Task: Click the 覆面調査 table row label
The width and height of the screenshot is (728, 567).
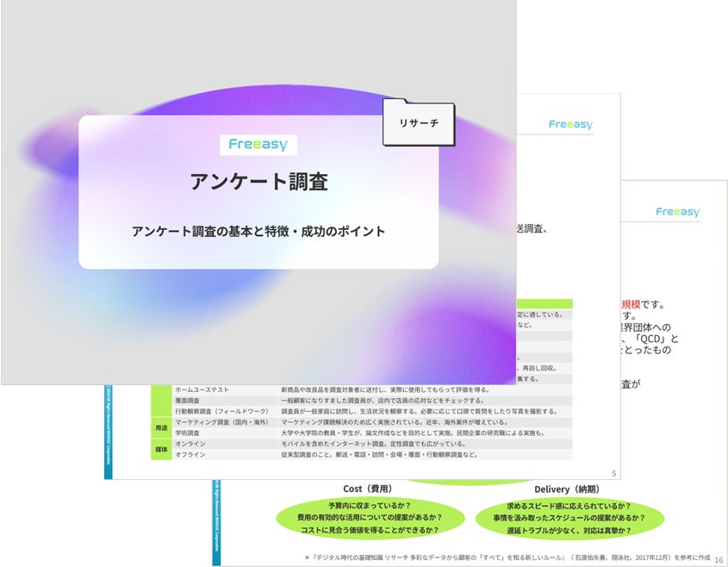Action: 187,401
